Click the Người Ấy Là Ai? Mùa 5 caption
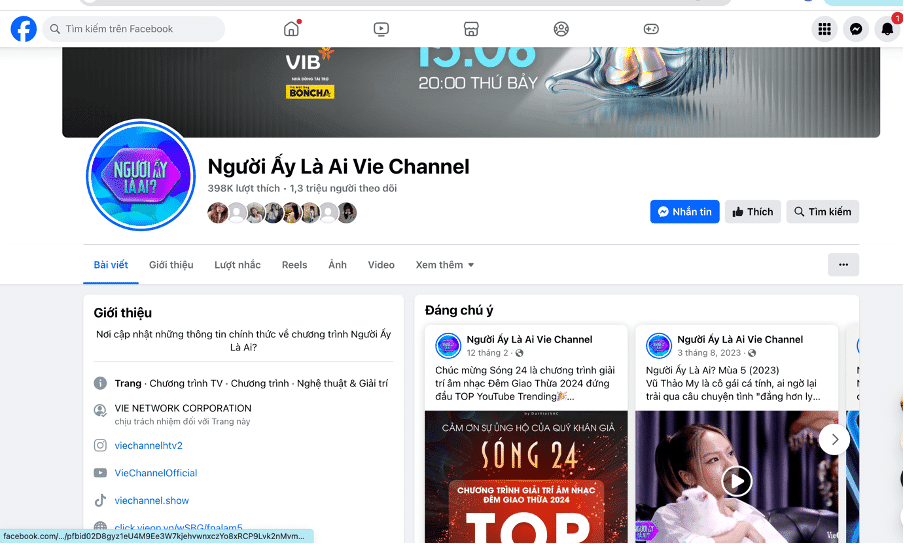This screenshot has width=904, height=544. click(x=733, y=383)
